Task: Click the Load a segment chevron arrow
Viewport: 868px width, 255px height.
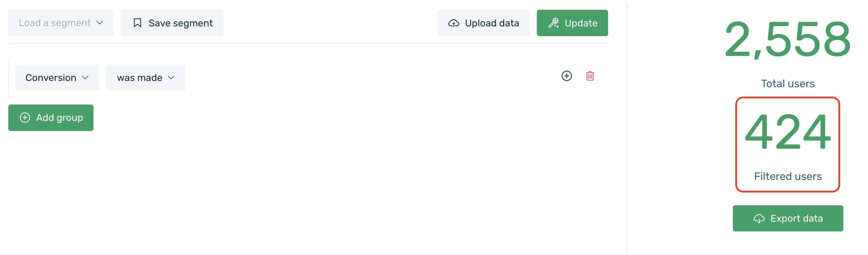Action: [100, 23]
